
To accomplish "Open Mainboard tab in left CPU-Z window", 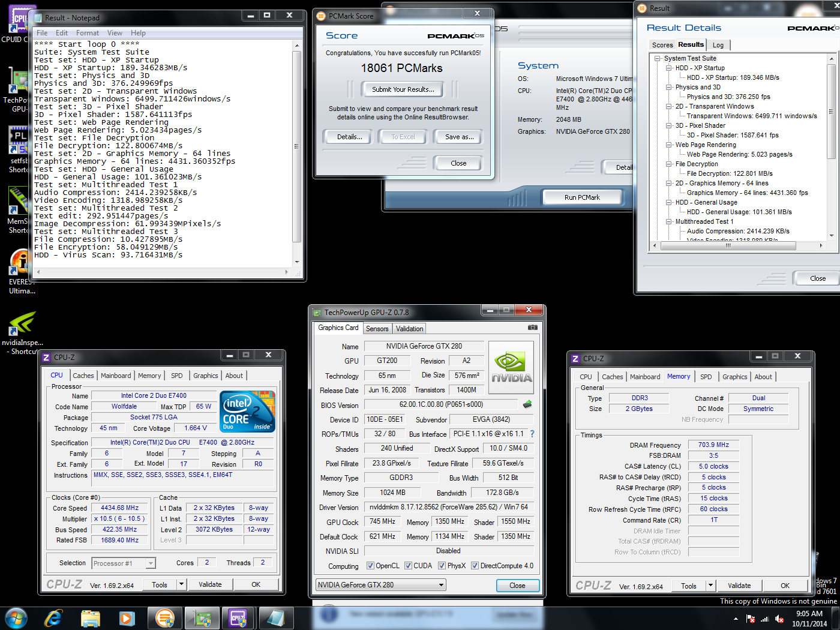I will click(x=116, y=376).
